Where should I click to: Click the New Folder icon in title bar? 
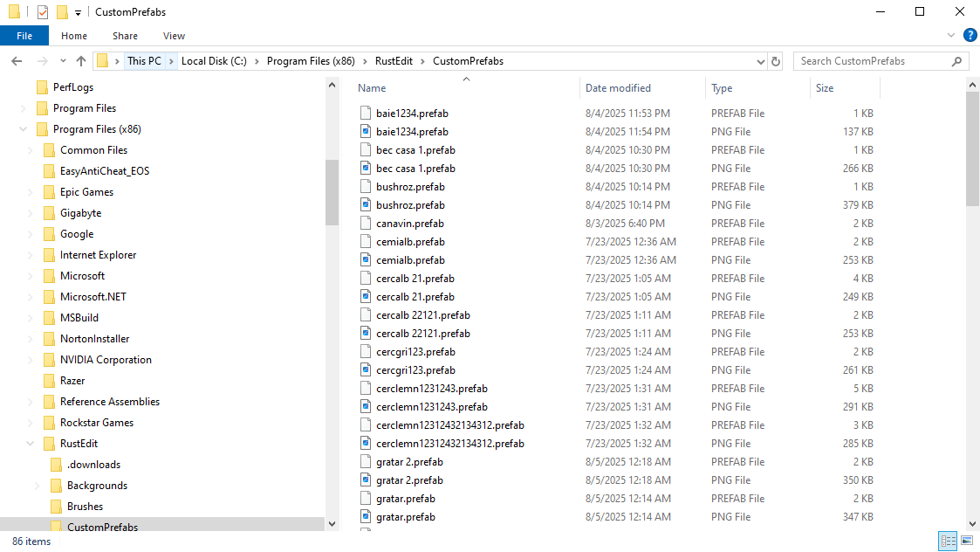(x=62, y=12)
